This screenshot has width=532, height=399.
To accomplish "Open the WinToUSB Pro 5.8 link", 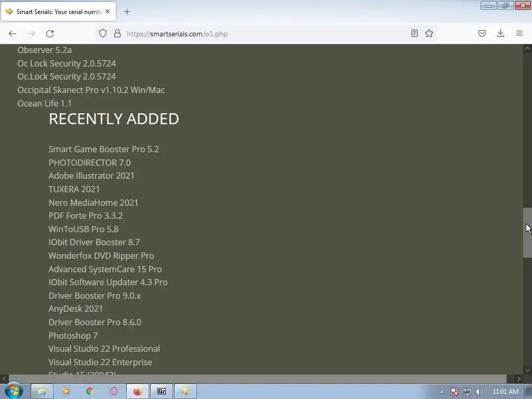I will click(84, 229).
